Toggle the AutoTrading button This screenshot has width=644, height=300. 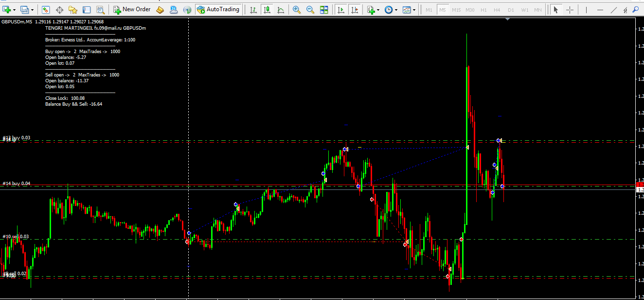[218, 9]
